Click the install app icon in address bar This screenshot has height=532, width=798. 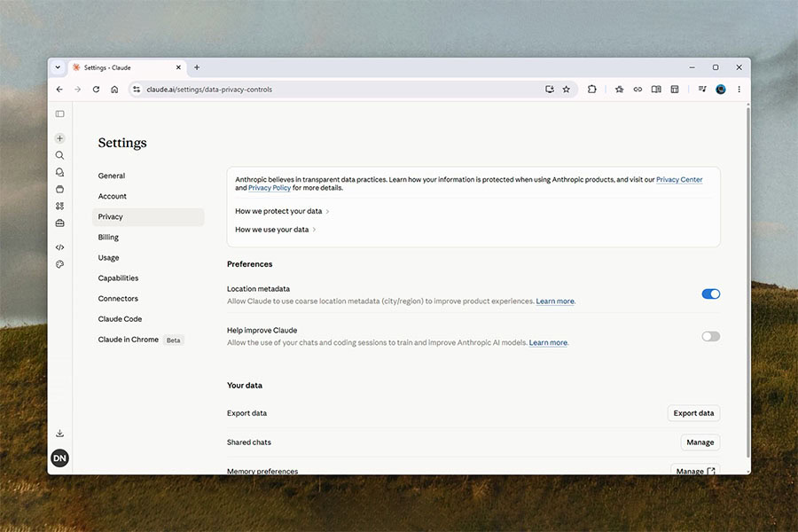point(549,90)
